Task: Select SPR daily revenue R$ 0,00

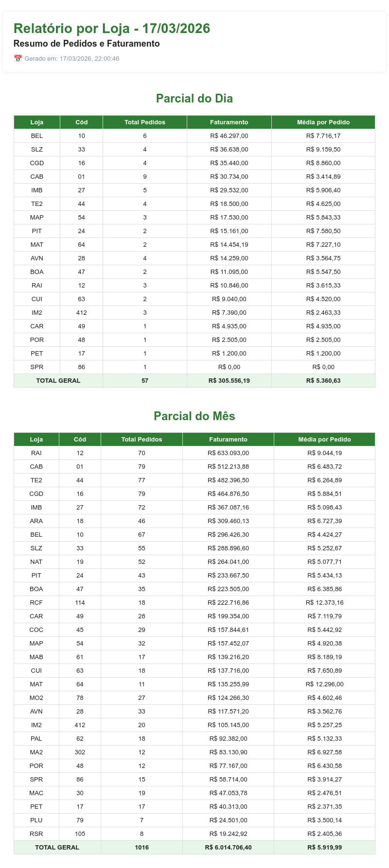Action: 229,367
